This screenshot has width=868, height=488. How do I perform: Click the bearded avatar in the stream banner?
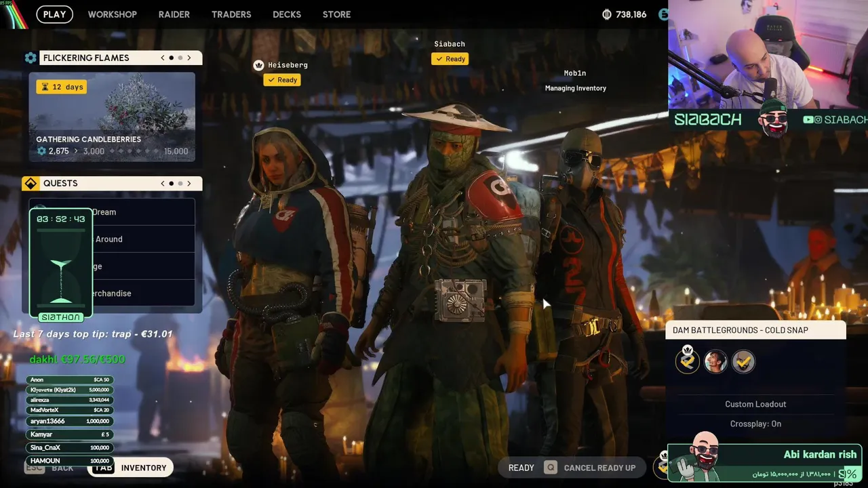(773, 120)
